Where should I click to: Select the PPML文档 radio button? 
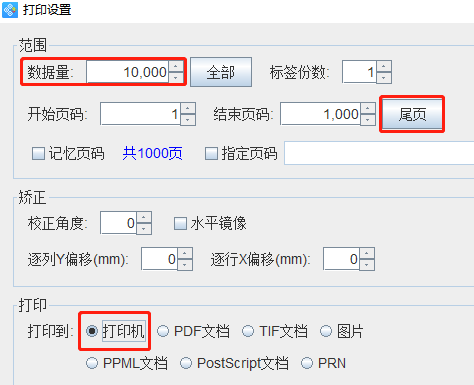(x=92, y=363)
